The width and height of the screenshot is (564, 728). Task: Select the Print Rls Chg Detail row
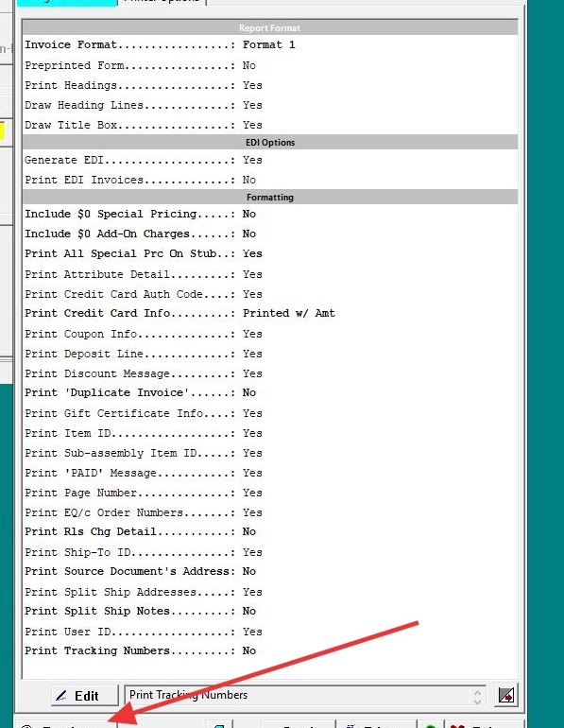click(270, 531)
